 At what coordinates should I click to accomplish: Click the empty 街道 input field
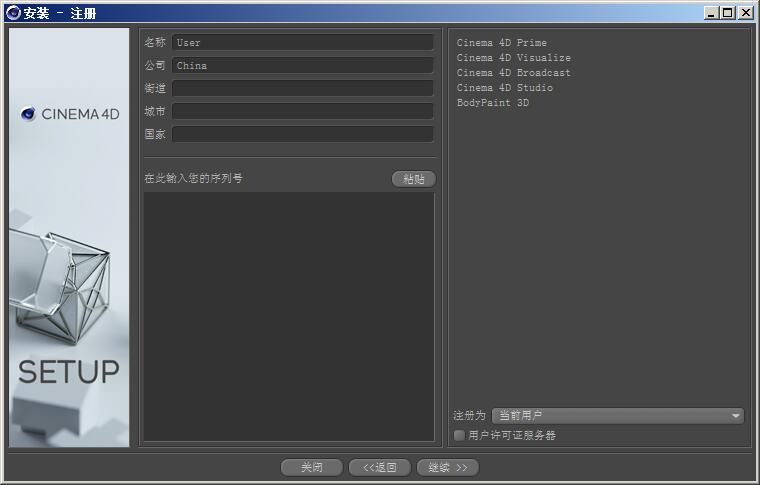click(x=302, y=88)
